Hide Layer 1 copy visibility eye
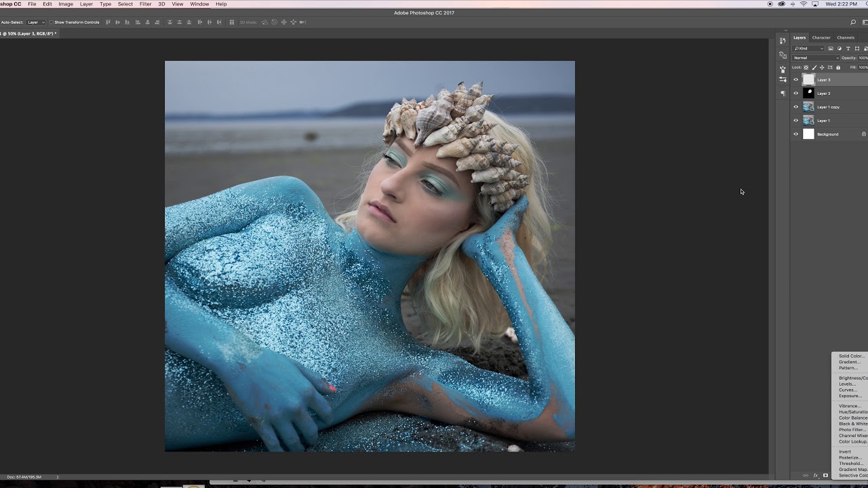868x488 pixels. [796, 106]
